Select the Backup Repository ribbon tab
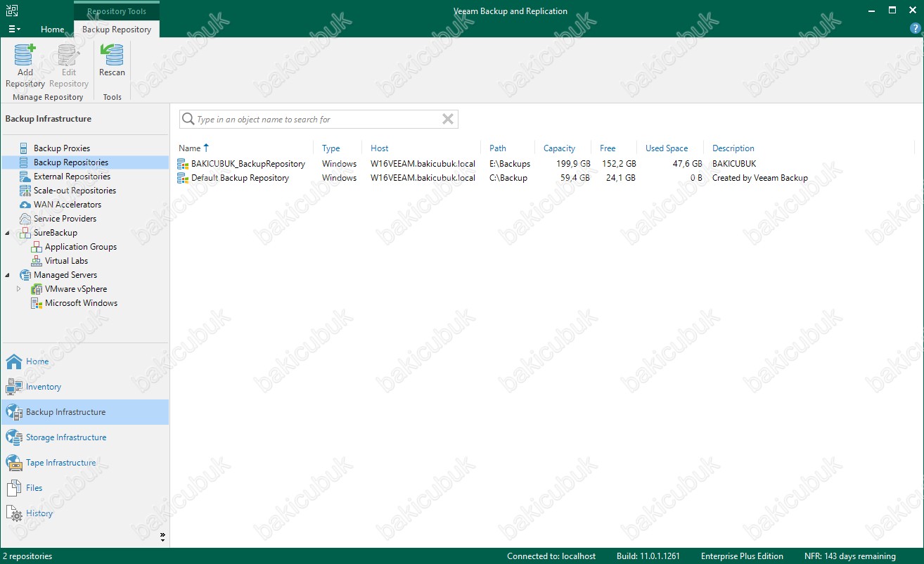Viewport: 924px width, 564px height. point(117,30)
